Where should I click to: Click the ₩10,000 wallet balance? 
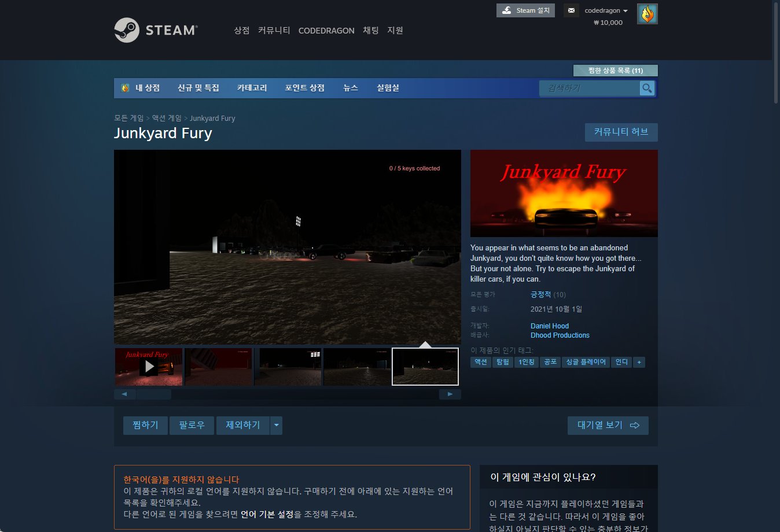[608, 23]
